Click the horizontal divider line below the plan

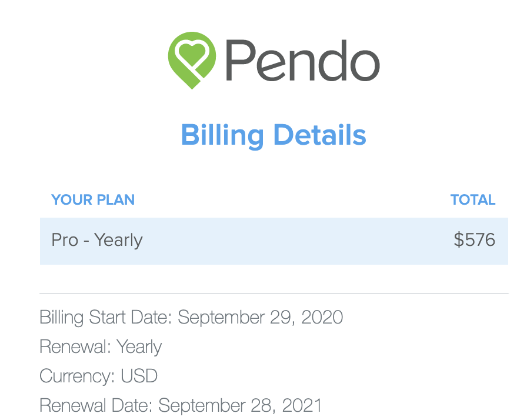point(274,294)
